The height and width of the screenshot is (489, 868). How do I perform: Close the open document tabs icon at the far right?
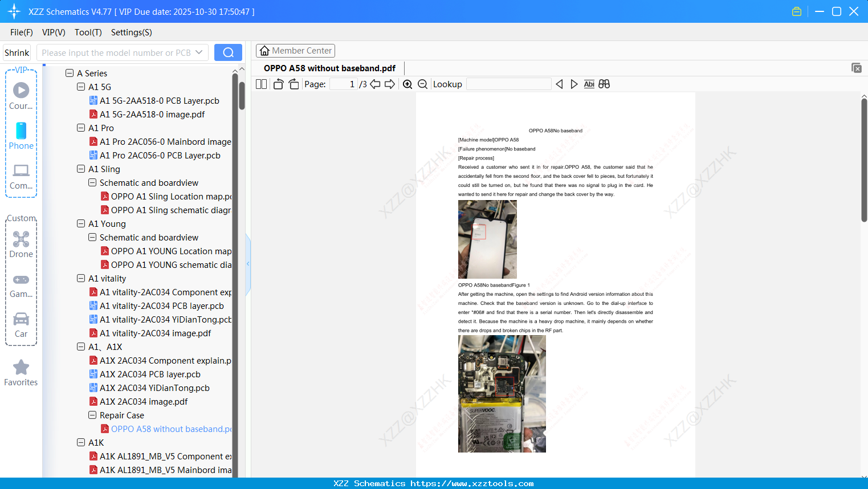point(856,68)
